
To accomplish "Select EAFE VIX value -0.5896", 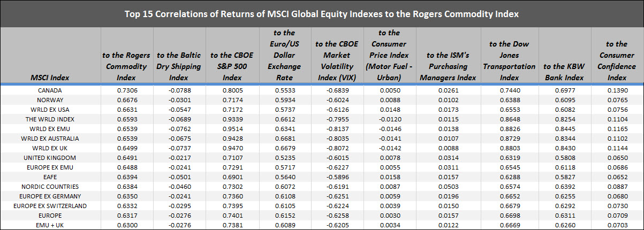I will 338,177.
